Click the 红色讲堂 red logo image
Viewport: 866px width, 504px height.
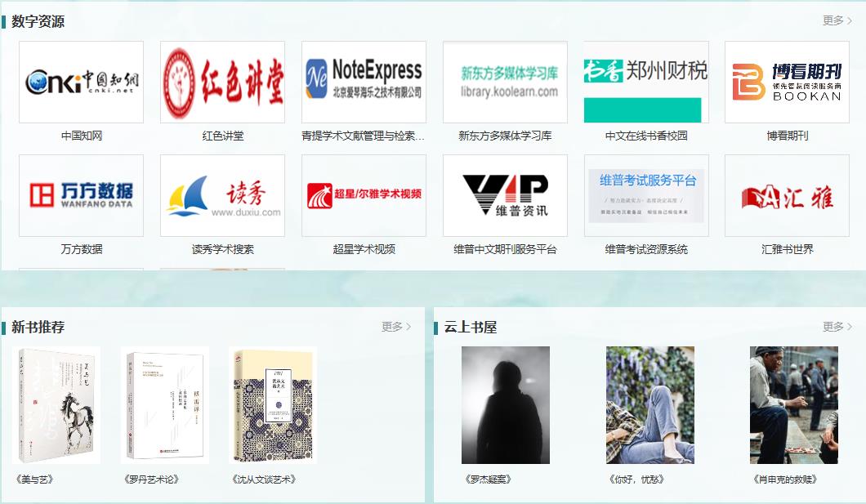pyautogui.click(x=222, y=82)
